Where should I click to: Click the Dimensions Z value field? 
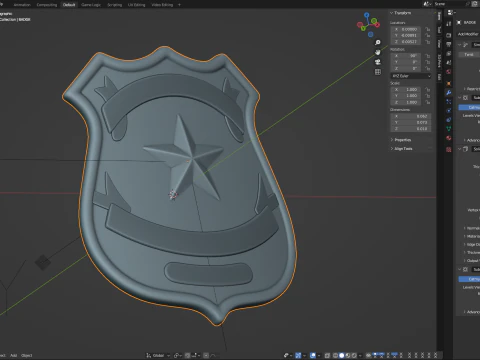point(411,129)
